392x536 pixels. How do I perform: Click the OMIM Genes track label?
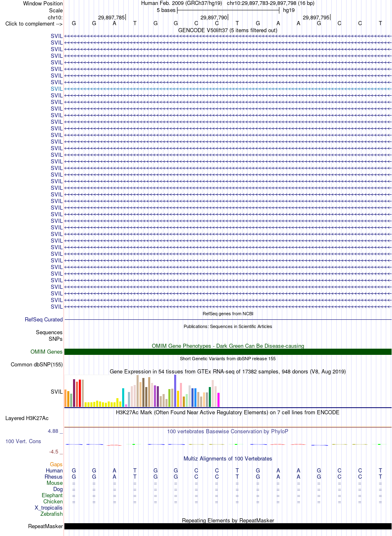coord(47,352)
